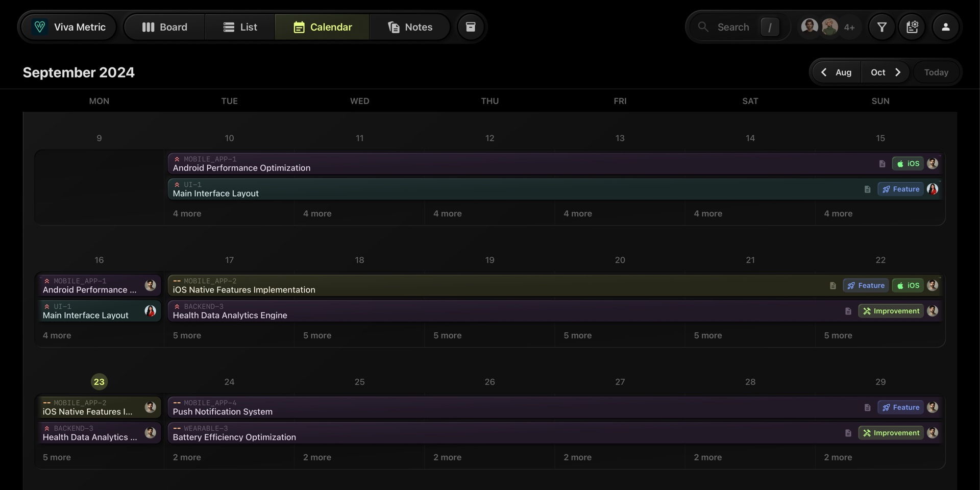Click the Search input field
The height and width of the screenshot is (490, 980).
point(732,27)
